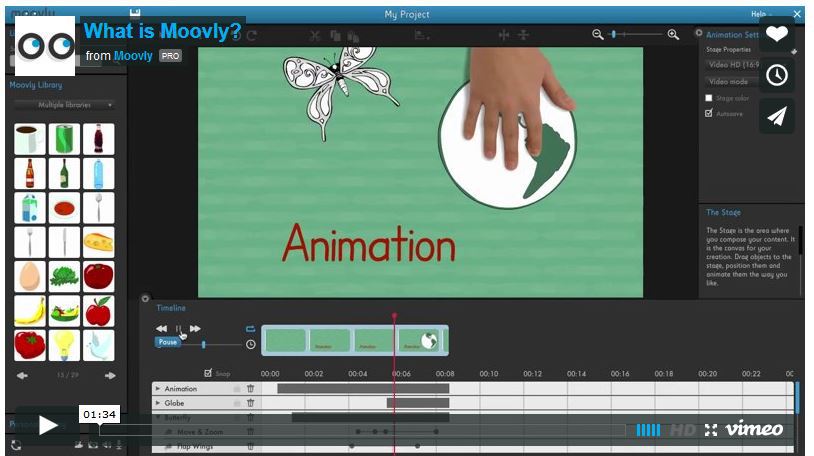Open the Video HD format dropdown
Viewport: 814px width, 456px height.
coord(734,65)
